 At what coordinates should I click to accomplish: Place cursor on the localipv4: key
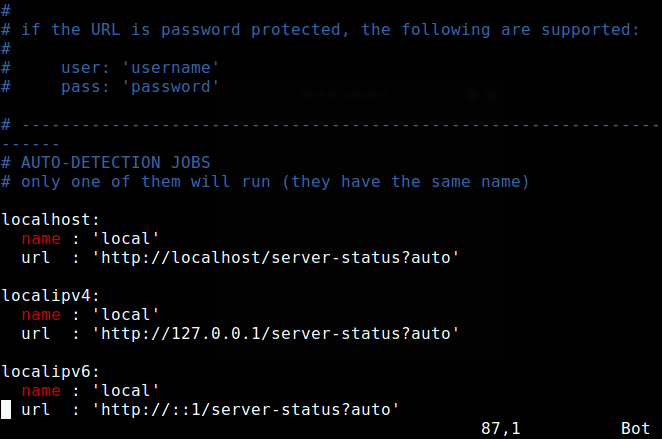(x=46, y=295)
